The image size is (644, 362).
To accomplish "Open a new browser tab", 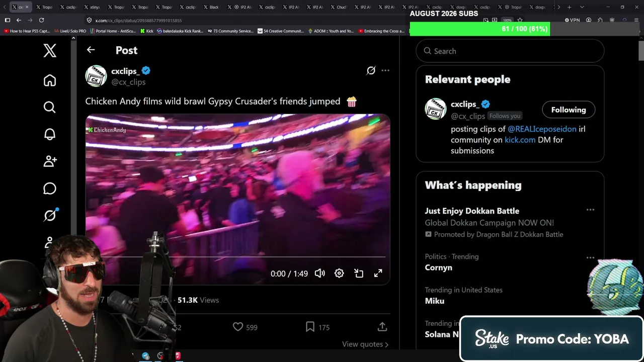I will click(x=569, y=7).
